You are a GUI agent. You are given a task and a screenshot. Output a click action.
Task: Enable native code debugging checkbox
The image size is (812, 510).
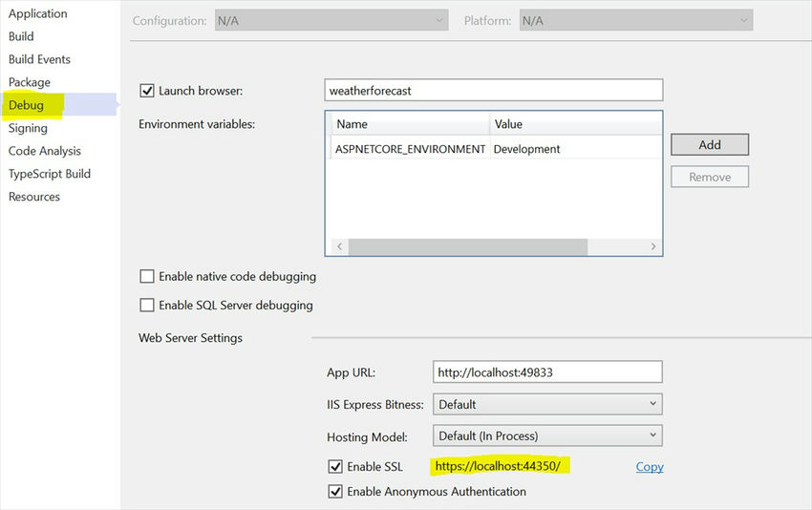point(147,276)
